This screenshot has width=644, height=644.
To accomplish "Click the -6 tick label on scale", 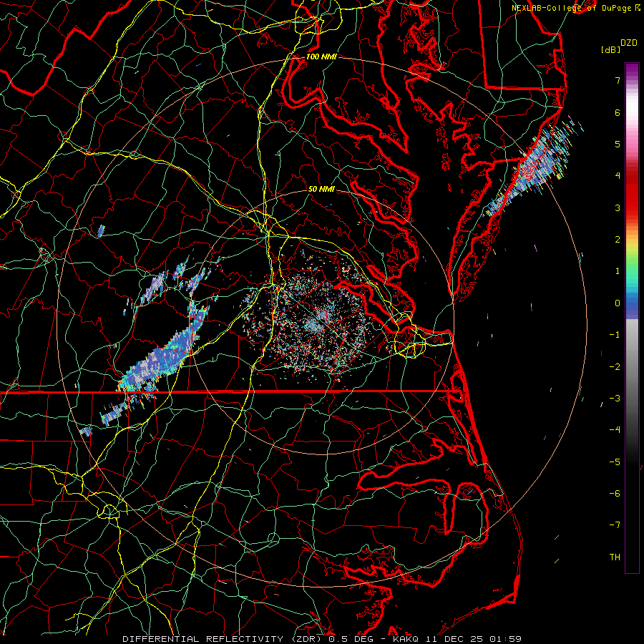I will [x=615, y=494].
